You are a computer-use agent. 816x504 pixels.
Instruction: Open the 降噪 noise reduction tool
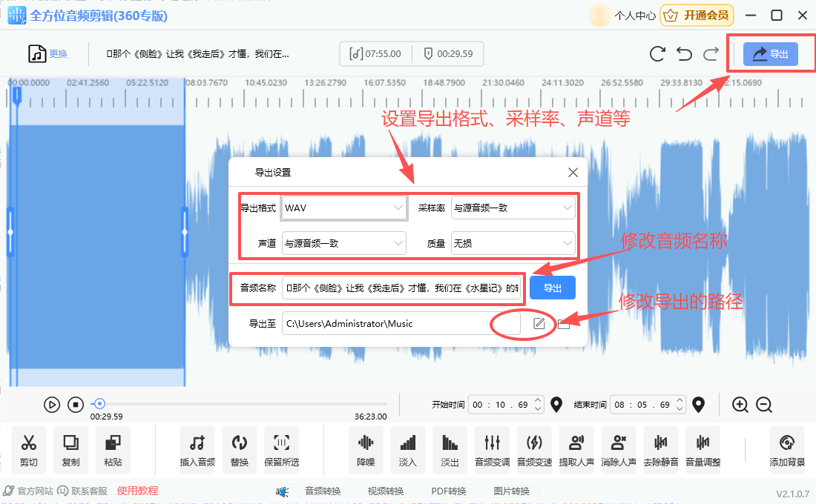pos(365,449)
